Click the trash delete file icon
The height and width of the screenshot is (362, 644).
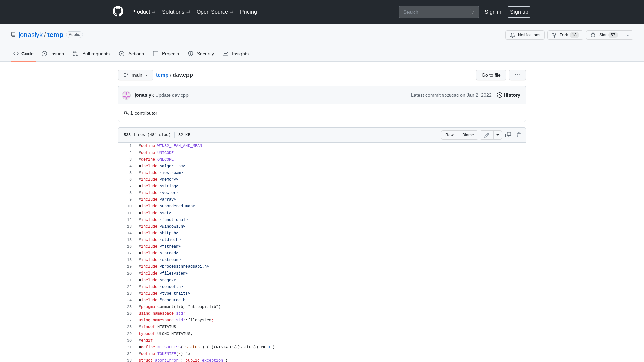click(519, 135)
